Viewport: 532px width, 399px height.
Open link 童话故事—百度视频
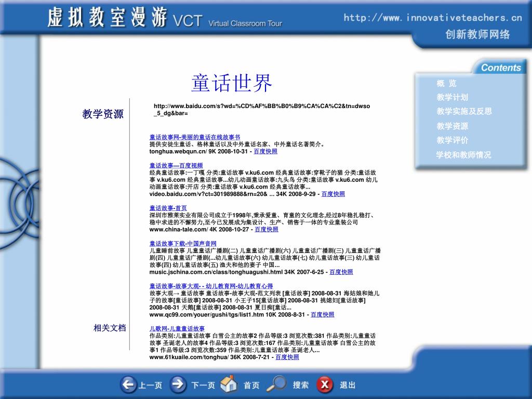176,166
